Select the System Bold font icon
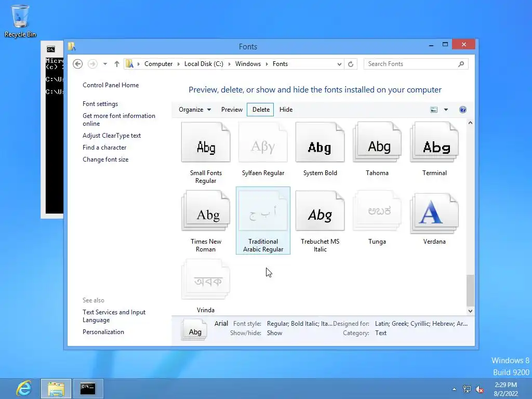Screen dimensions: 532x399 (x=320, y=142)
